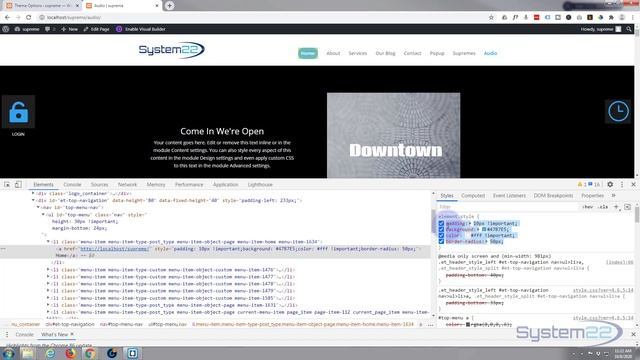
Task: Toggle the .cls element classes button
Action: point(603,207)
